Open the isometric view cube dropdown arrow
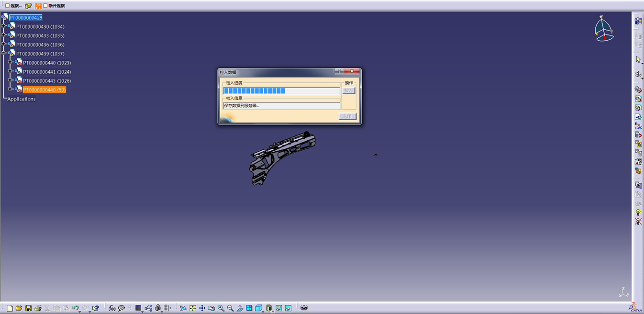The height and width of the screenshot is (314, 644). pyautogui.click(x=263, y=312)
